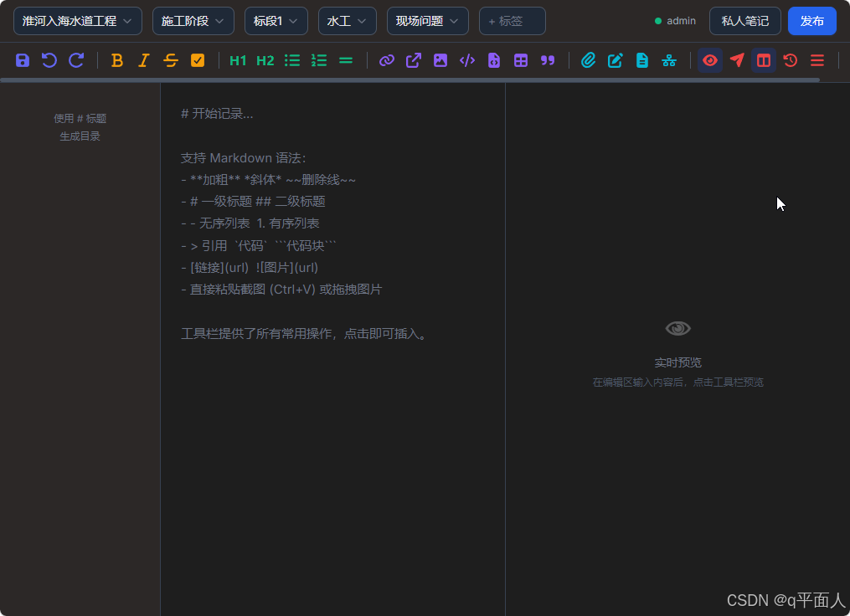Apply strikethrough formatting
Image resolution: width=850 pixels, height=616 pixels.
point(171,60)
